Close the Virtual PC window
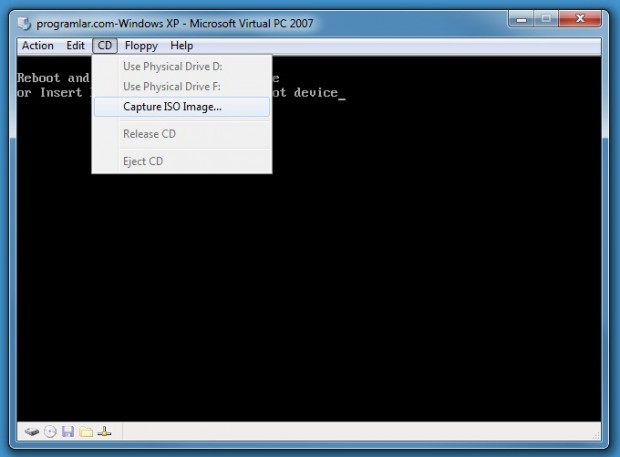The width and height of the screenshot is (620, 457). 580,19
